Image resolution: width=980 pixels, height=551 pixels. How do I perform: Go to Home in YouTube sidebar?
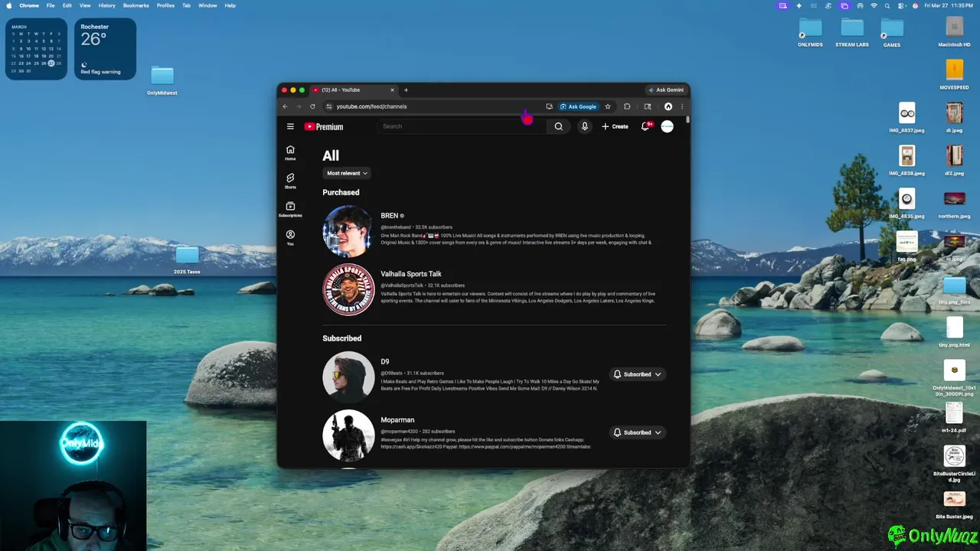(x=290, y=152)
